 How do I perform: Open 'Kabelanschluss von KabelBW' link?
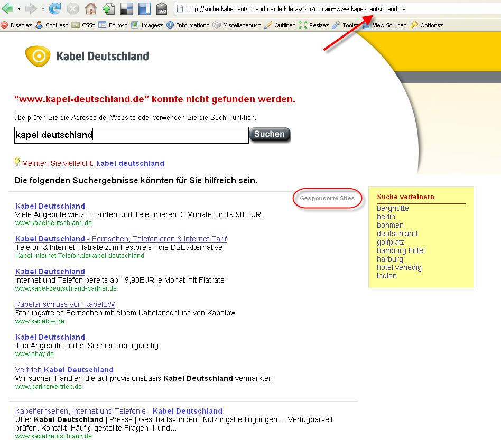65,304
